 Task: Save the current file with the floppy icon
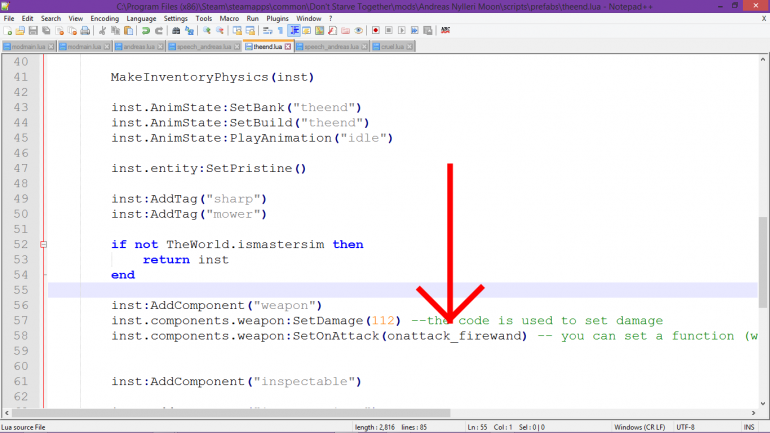[33, 31]
